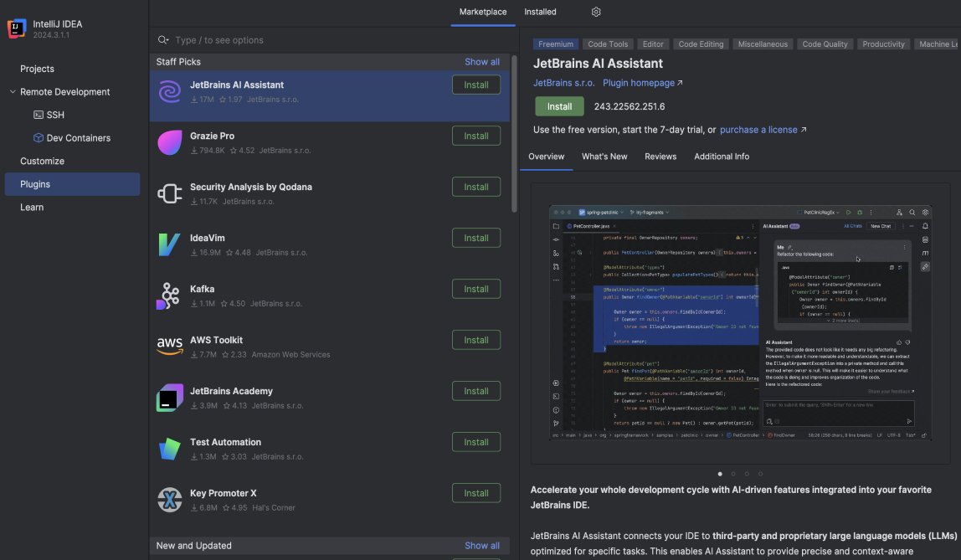
Task: Show all New and Updated plugins
Action: tap(481, 546)
